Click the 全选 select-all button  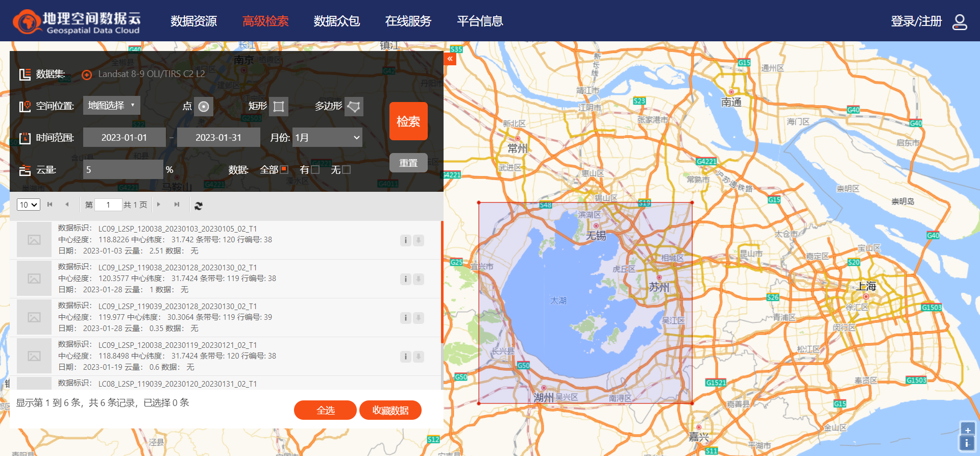[325, 410]
